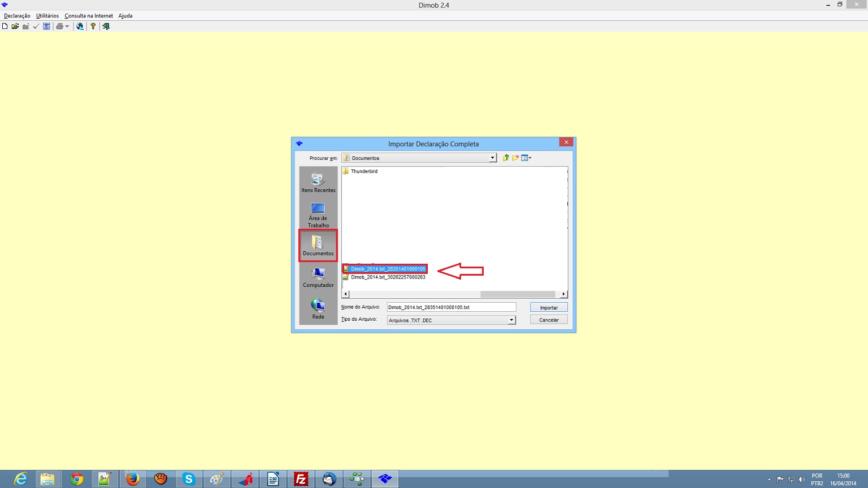The width and height of the screenshot is (868, 488).
Task: Click the horizontal scrollbar right arrow
Action: tap(563, 294)
